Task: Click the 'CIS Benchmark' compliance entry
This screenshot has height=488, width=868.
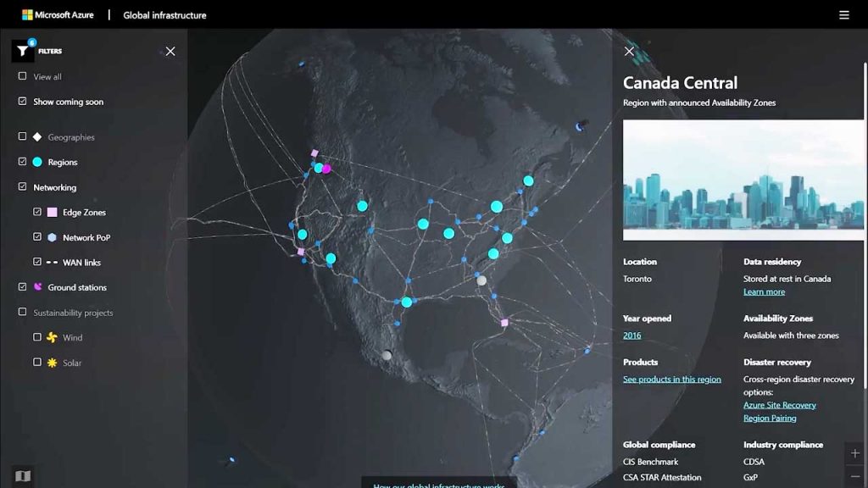Action: [x=650, y=462]
